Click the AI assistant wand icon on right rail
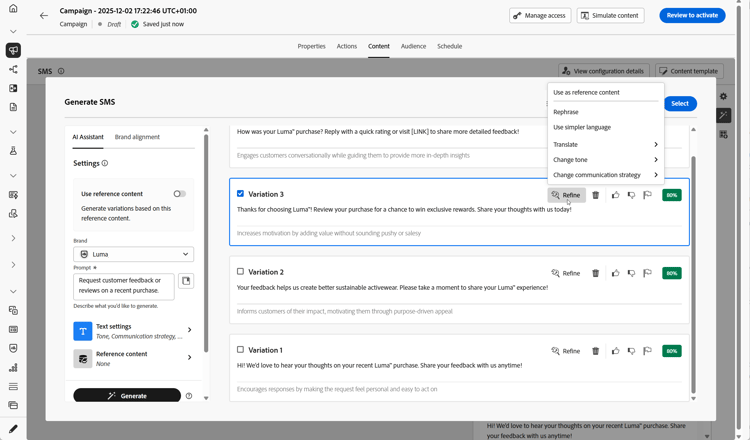 click(723, 115)
